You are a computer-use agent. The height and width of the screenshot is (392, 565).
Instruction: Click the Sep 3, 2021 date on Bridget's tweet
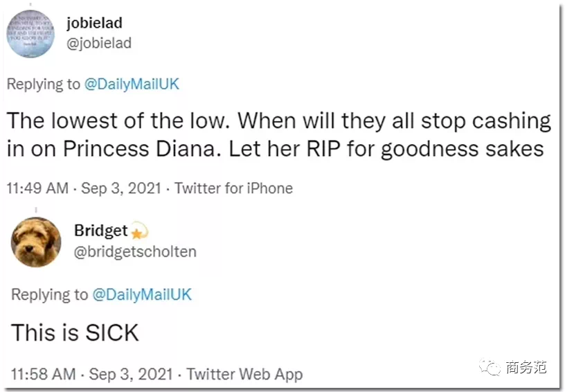coord(131,374)
